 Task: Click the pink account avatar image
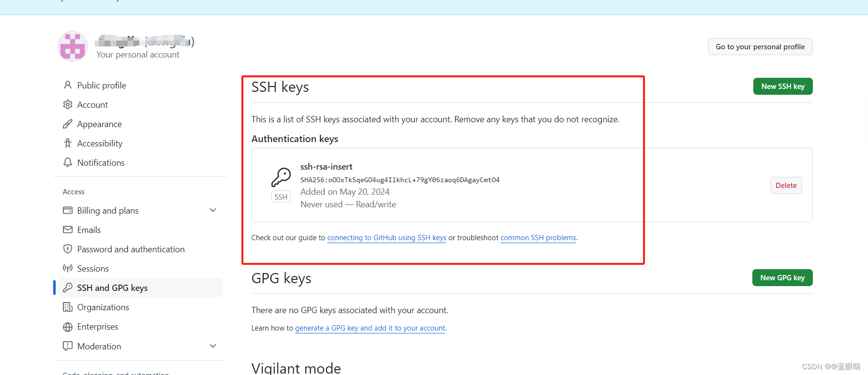click(73, 46)
